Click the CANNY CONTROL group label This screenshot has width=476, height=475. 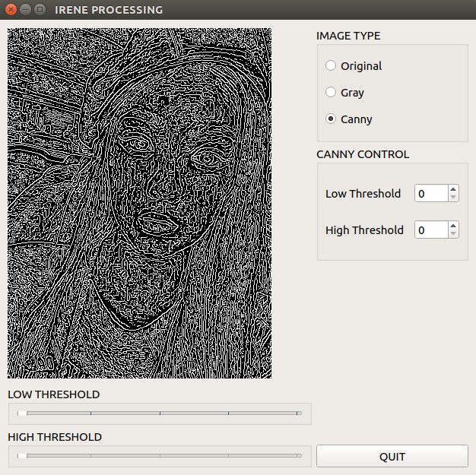(363, 154)
